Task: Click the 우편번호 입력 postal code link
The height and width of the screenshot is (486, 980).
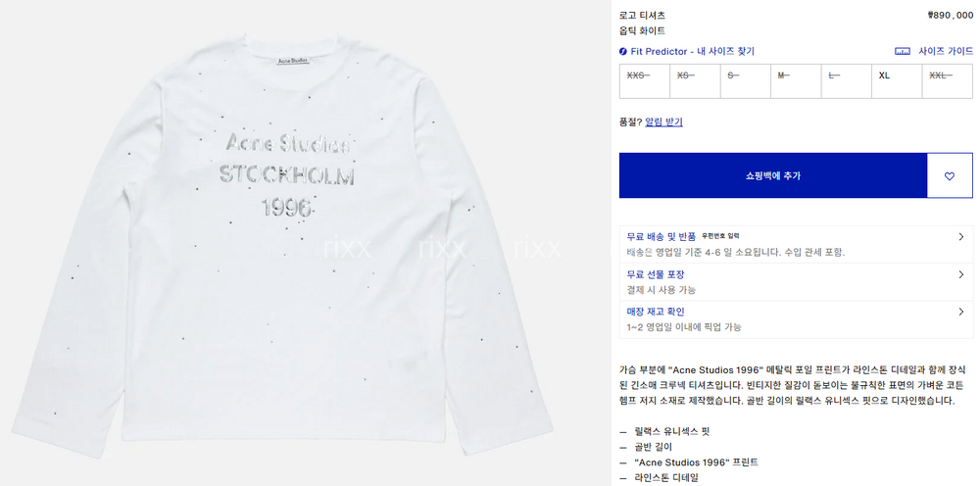Action: point(720,236)
